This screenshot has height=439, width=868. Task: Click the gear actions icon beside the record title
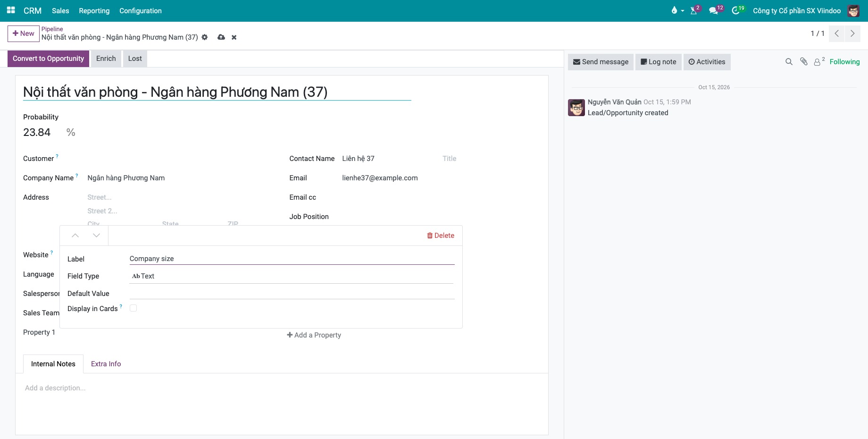pyautogui.click(x=205, y=37)
